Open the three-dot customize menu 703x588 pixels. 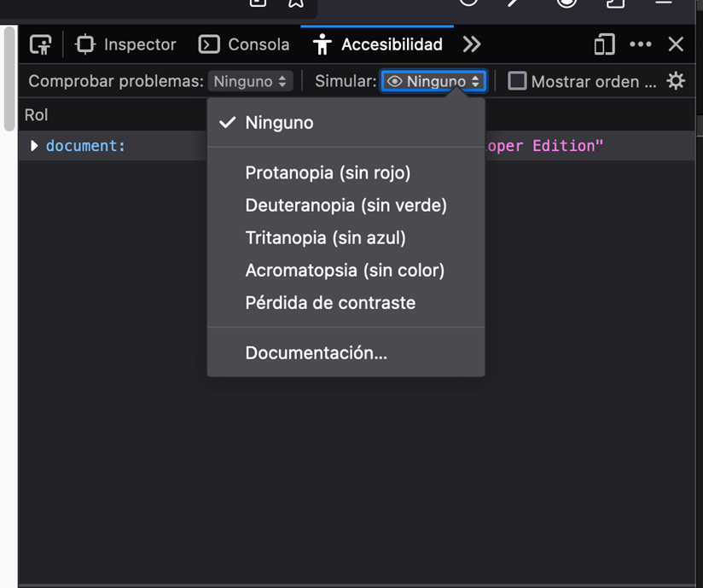641,44
